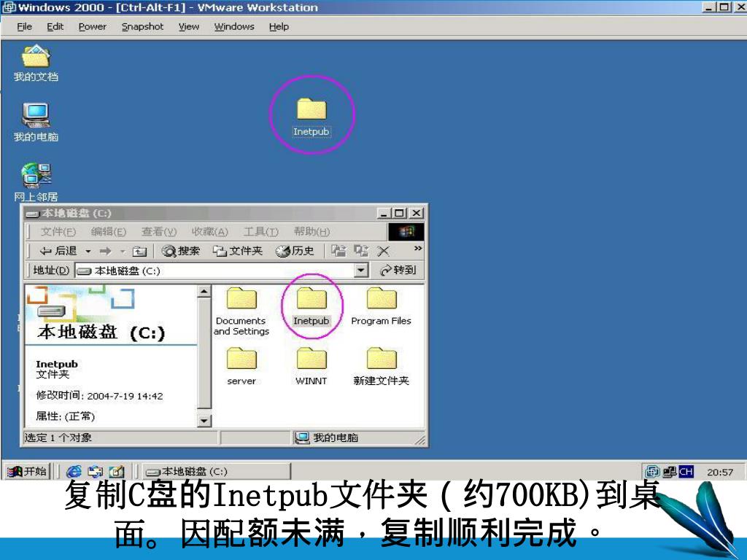
Task: Open the VMware Help menu
Action: coord(279,27)
